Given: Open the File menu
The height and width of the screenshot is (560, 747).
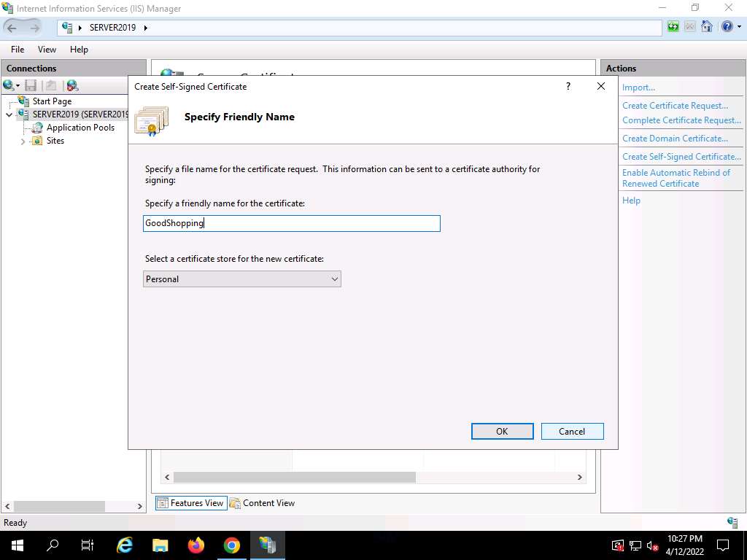Looking at the screenshot, I should (18, 50).
